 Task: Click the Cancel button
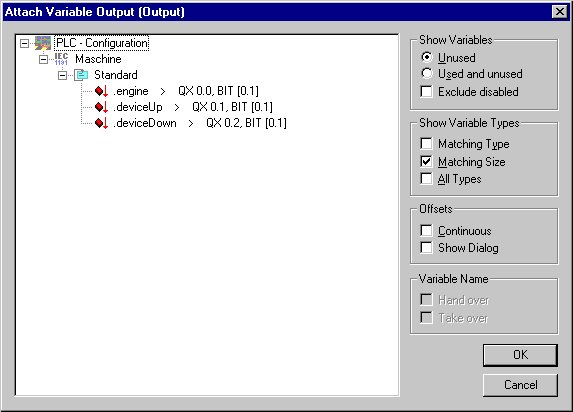[x=520, y=385]
